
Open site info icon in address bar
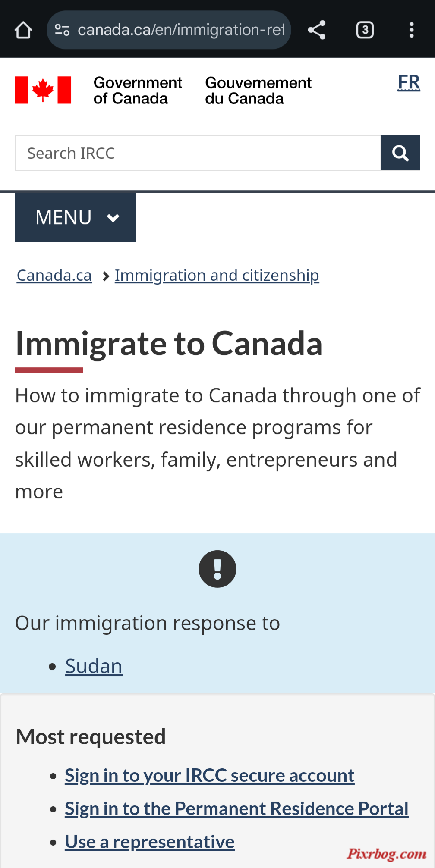click(x=62, y=30)
